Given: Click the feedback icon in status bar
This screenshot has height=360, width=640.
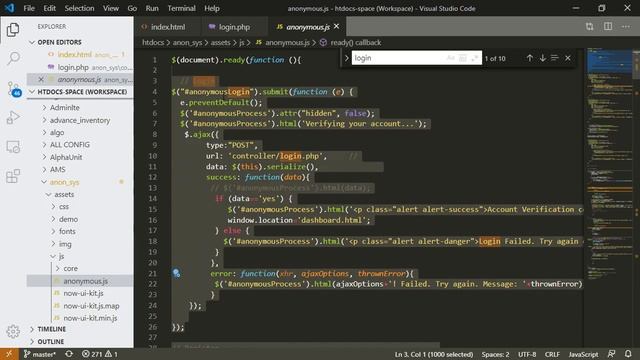Looking at the screenshot, I should tap(611, 354).
